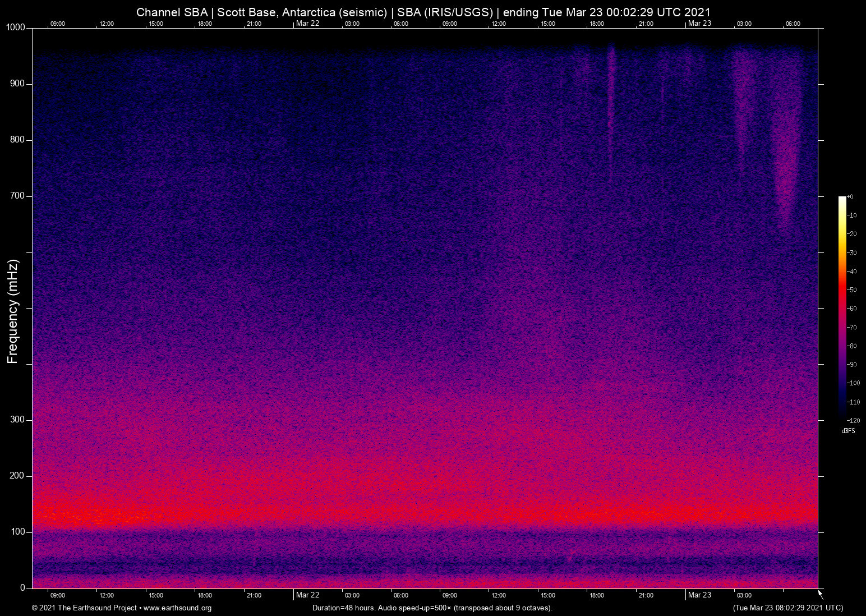866x616 pixels.
Task: Click the 0 label on the frequency axis
Action: [x=23, y=588]
